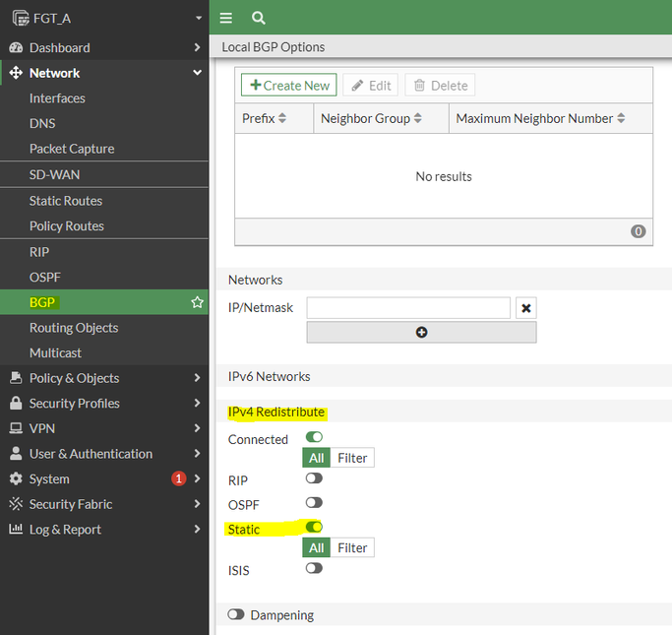The image size is (672, 635).
Task: Add a network with plus button
Action: click(x=421, y=333)
